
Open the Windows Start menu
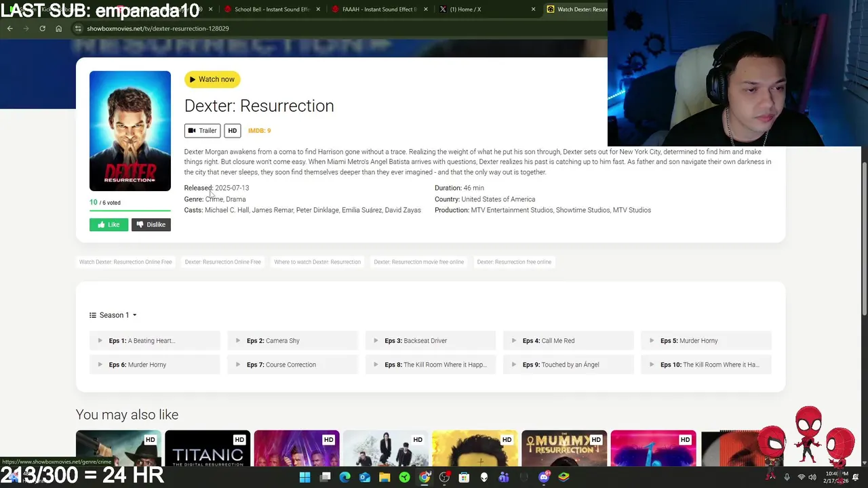click(305, 477)
